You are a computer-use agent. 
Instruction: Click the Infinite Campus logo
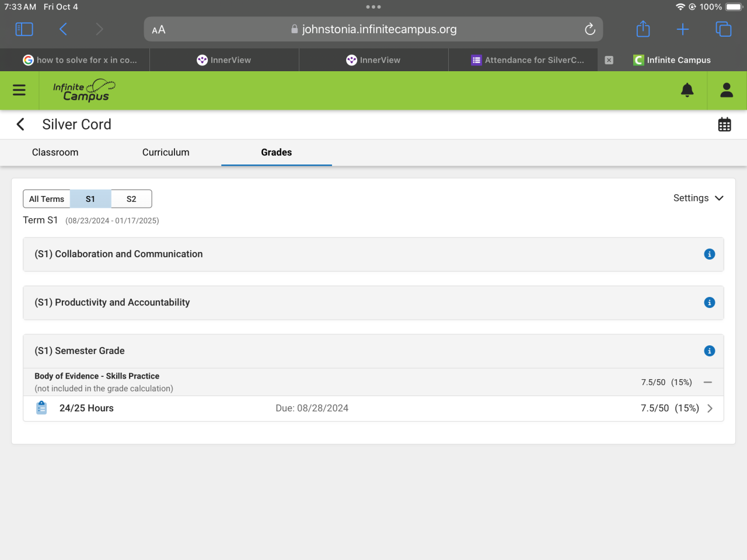(84, 90)
